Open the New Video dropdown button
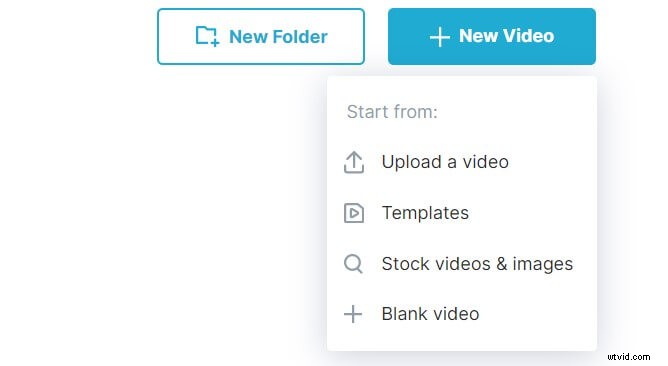Viewport: 668px width, 366px height. click(x=492, y=37)
